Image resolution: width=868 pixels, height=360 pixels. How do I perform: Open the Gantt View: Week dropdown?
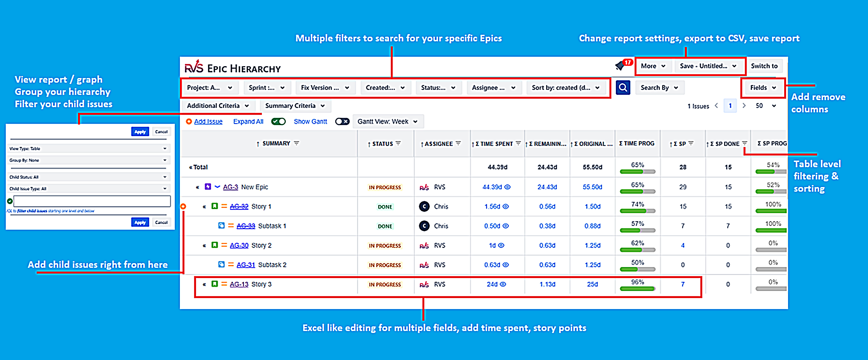pos(387,121)
